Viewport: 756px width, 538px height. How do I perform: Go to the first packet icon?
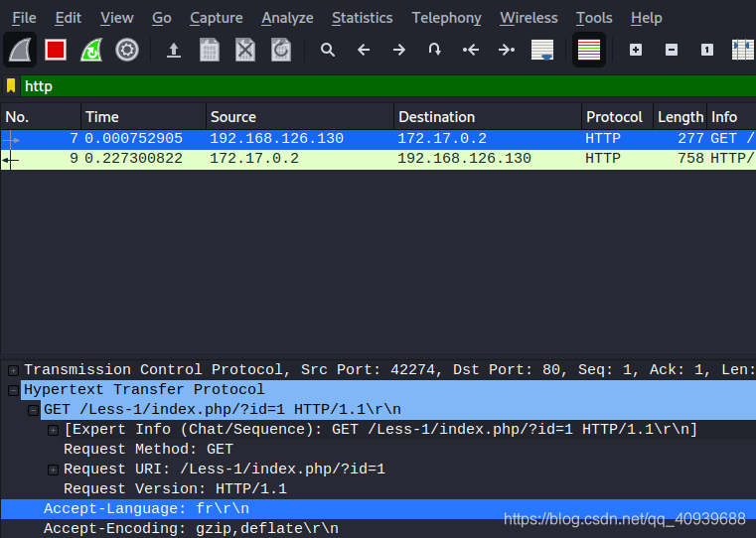471,50
